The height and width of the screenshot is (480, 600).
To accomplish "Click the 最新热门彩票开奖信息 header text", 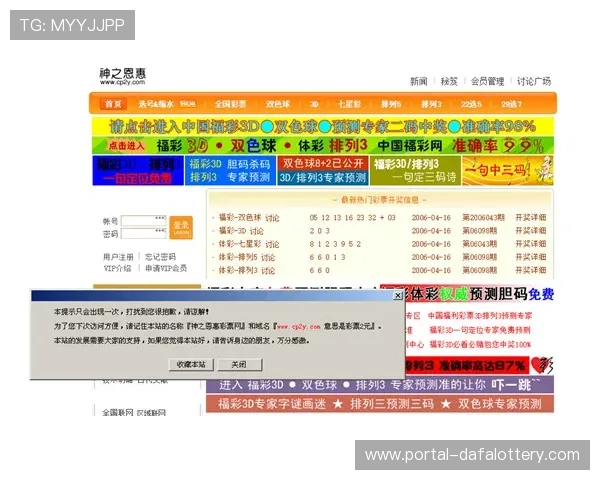I will click(380, 200).
